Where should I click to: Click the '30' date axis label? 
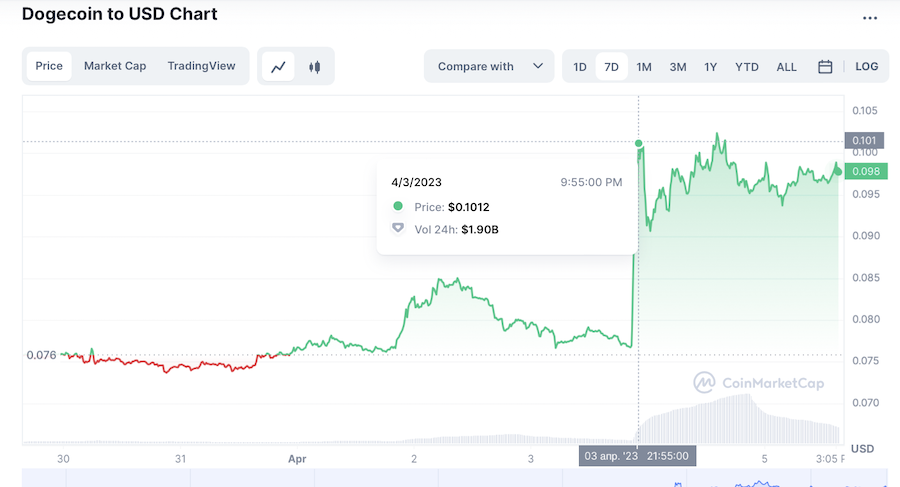pos(63,459)
